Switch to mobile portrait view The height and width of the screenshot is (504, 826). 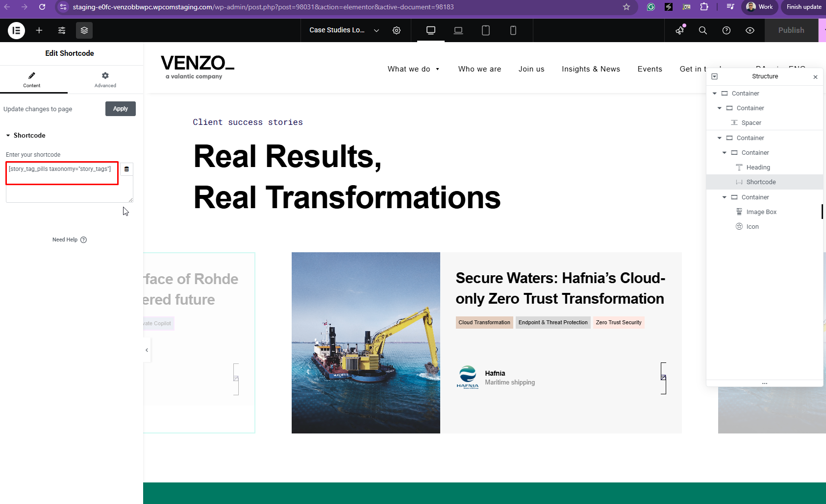click(513, 30)
